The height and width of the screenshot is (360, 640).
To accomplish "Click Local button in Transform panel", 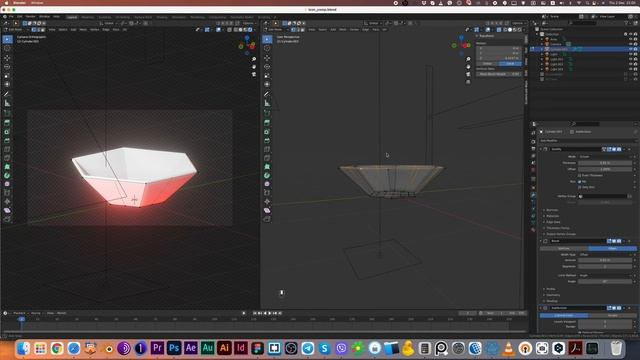I will click(x=510, y=64).
